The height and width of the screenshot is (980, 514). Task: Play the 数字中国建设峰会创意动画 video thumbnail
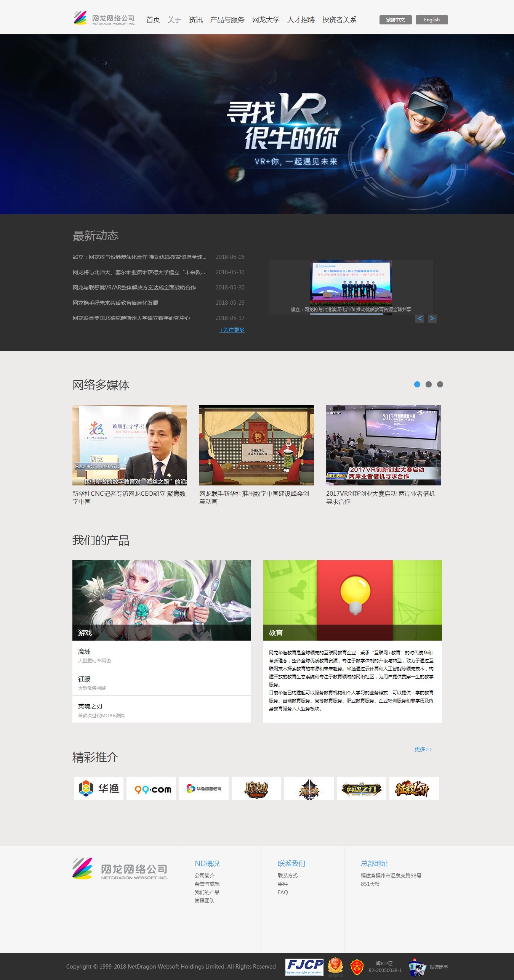pos(256,445)
